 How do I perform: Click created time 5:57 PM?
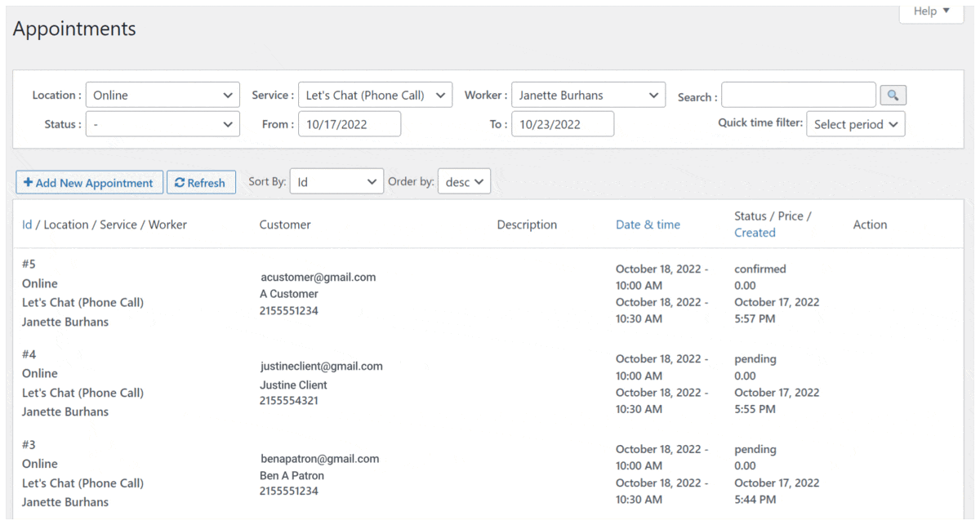[755, 318]
